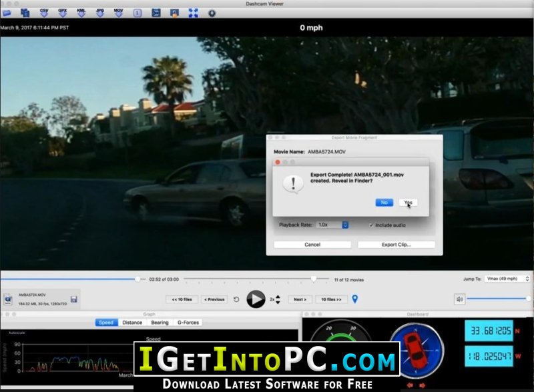Play the dashcam video
534x392 pixels.
(256, 299)
